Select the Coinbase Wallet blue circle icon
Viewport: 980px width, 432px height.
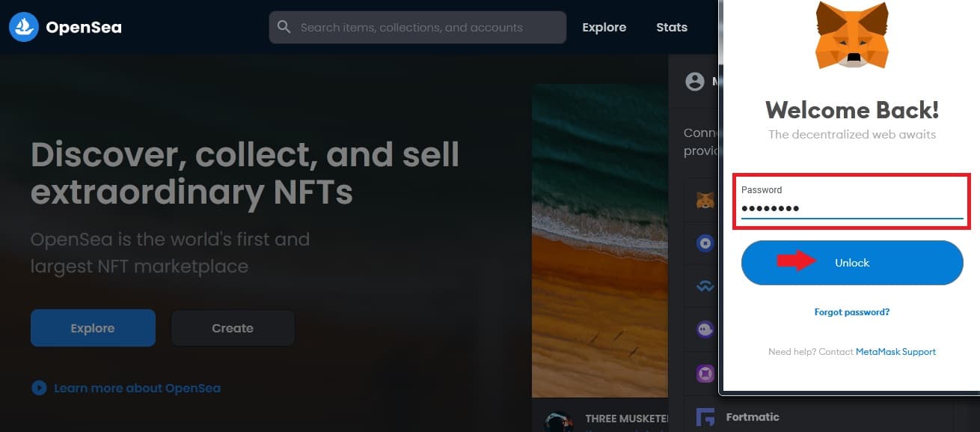click(705, 243)
